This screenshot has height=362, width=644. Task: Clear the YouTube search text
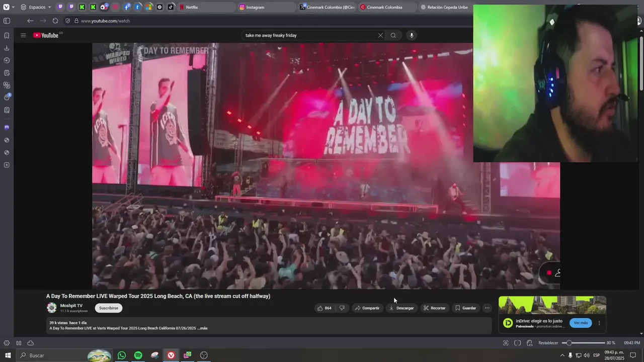[x=380, y=35]
